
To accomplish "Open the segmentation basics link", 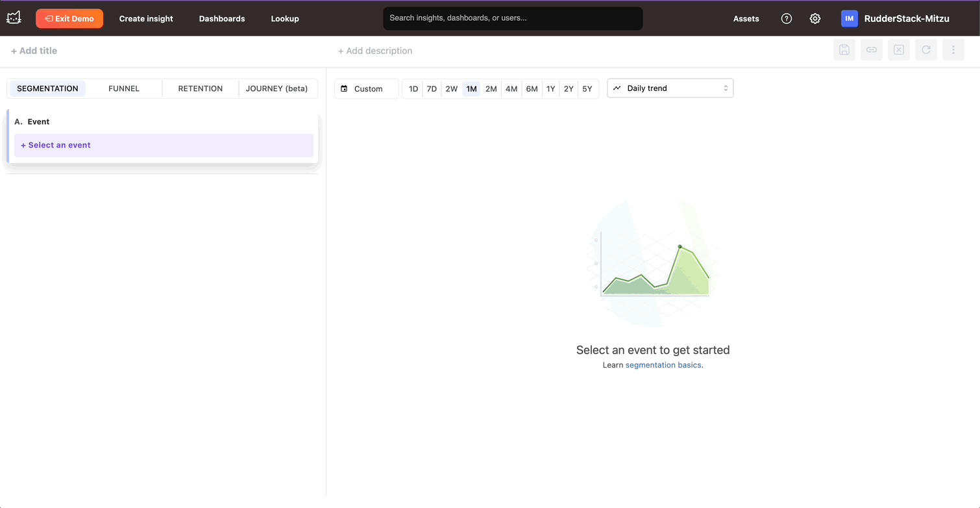I will (663, 365).
